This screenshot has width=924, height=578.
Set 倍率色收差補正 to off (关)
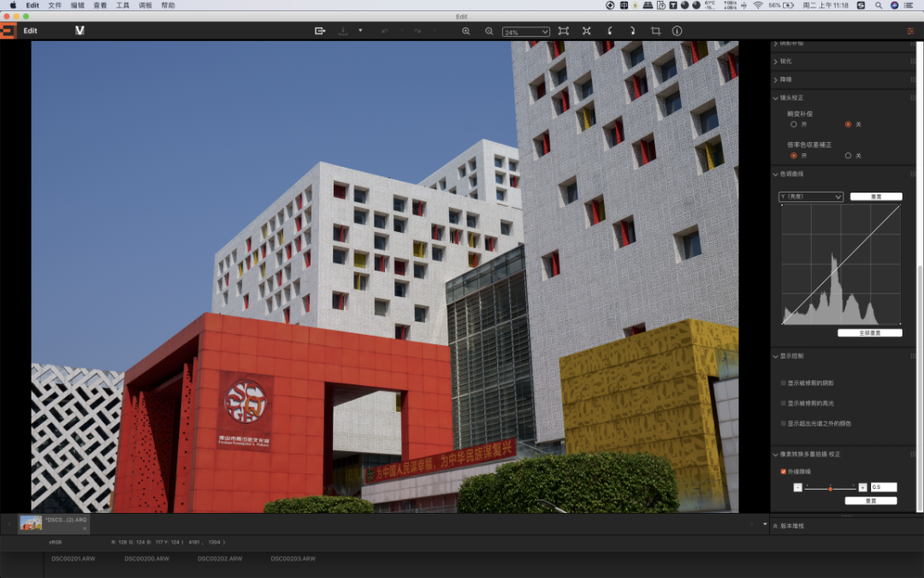tap(848, 156)
